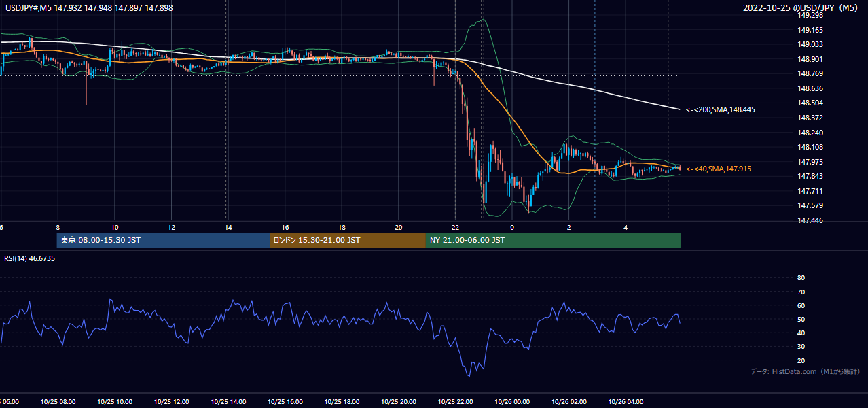Click RSI axis level 80
The height and width of the screenshot is (408, 868).
[801, 278]
